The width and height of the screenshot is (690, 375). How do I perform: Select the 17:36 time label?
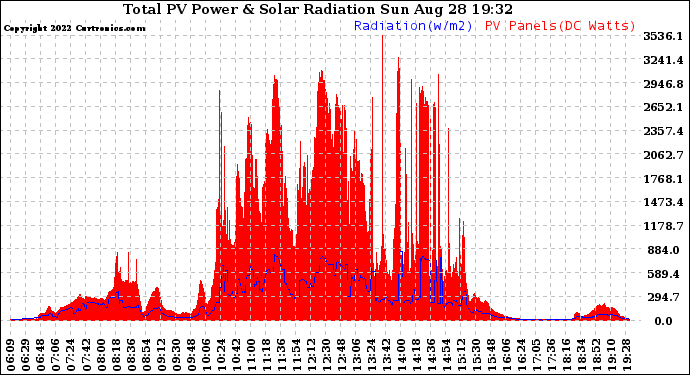[x=552, y=355]
